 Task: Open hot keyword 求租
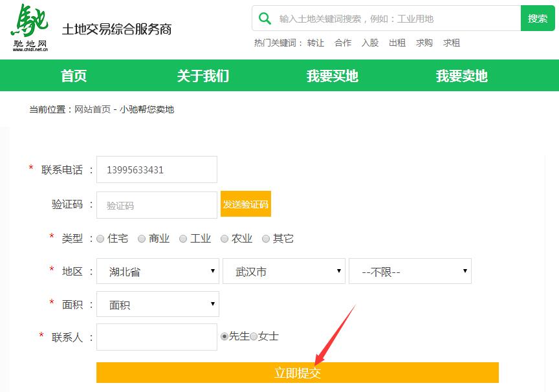(x=452, y=43)
